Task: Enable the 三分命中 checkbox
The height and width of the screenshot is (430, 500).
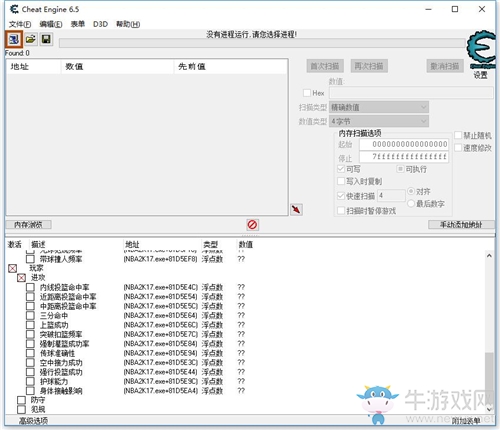Action: 30,315
